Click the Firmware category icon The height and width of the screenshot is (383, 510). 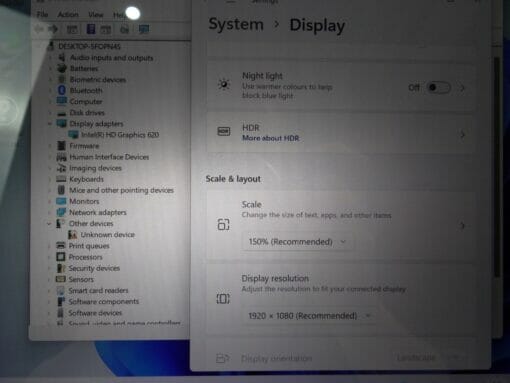click(61, 146)
